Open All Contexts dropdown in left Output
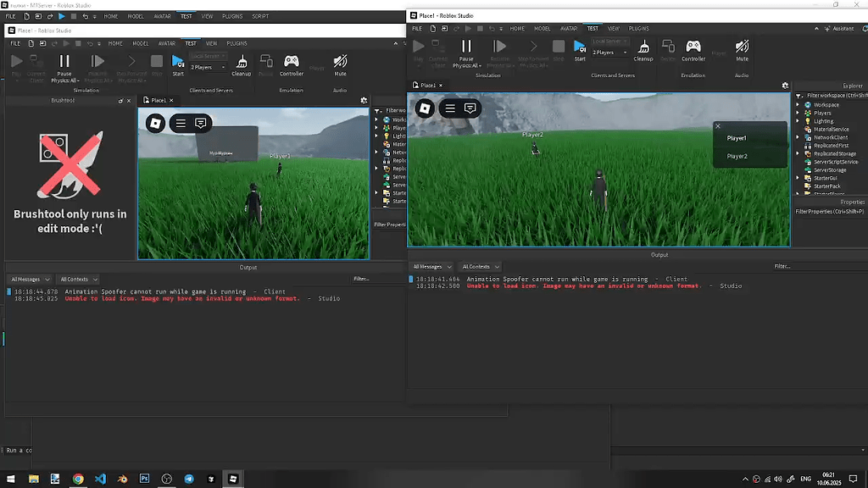 (79, 280)
